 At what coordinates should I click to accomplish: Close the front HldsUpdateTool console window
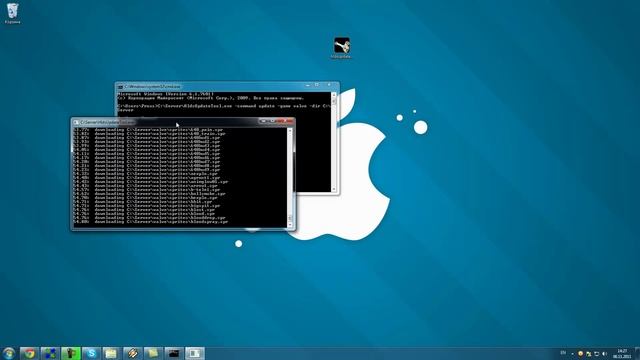pyautogui.click(x=286, y=121)
